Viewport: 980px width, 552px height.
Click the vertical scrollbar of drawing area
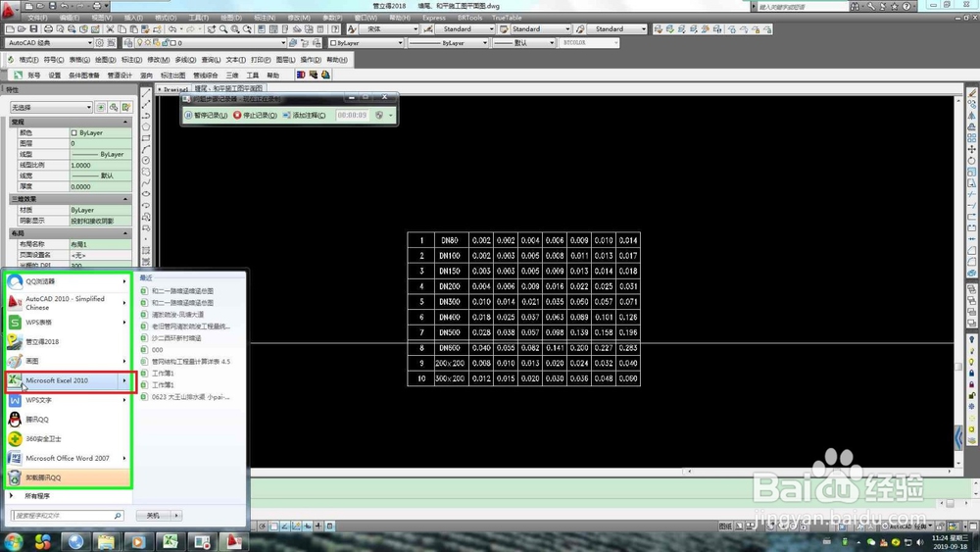pos(958,281)
